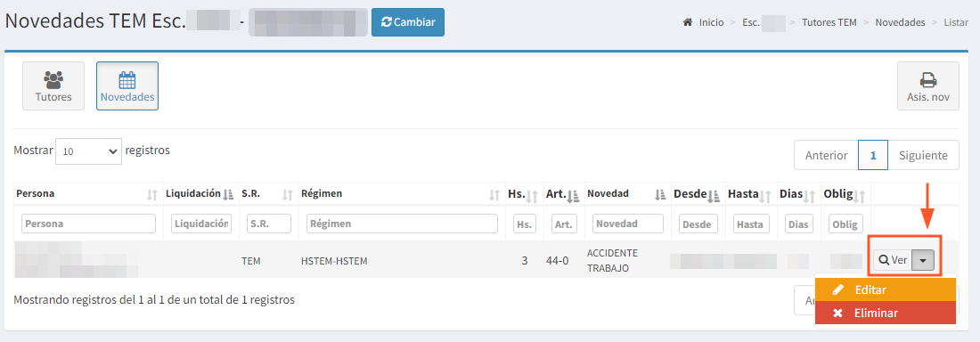Focus the Persona filter field
Viewport: 980px width, 342px height.
89,224
